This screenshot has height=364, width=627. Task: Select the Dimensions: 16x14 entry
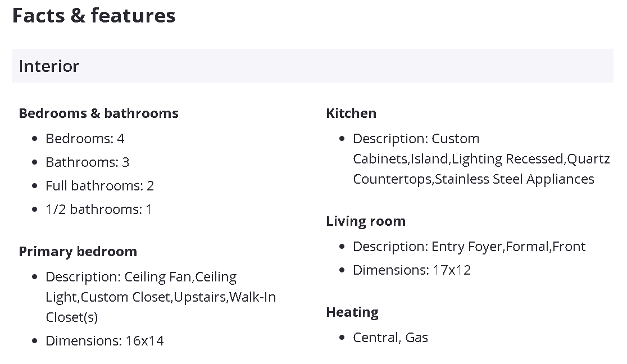pyautogui.click(x=104, y=341)
